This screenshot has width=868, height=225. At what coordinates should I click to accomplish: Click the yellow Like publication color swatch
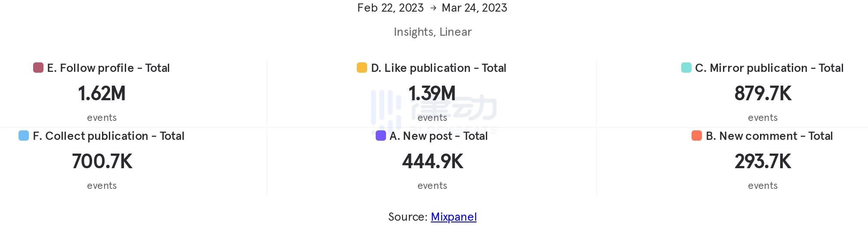click(362, 68)
